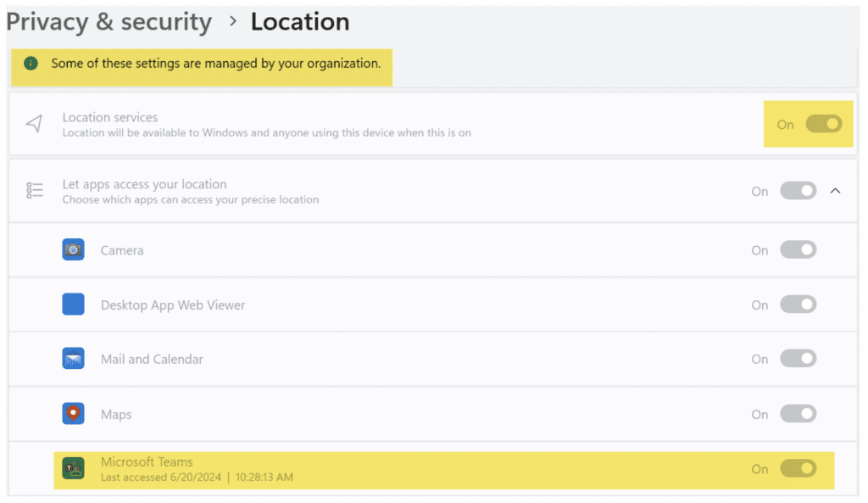Click the Maps app icon
Viewport: 868px width, 503px height.
tap(73, 413)
